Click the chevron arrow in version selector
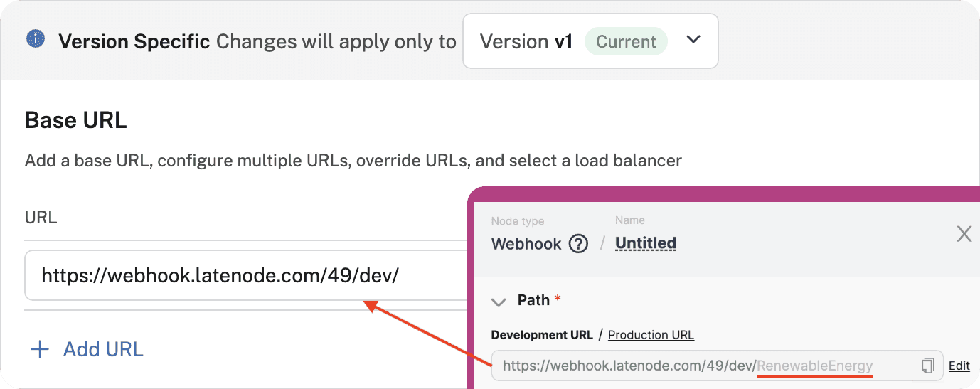The image size is (980, 389). 694,40
